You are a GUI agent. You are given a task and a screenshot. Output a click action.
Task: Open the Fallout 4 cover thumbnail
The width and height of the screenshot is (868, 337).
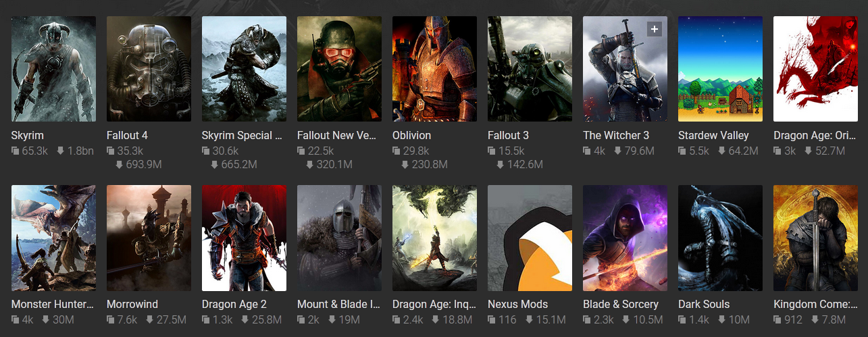[149, 69]
